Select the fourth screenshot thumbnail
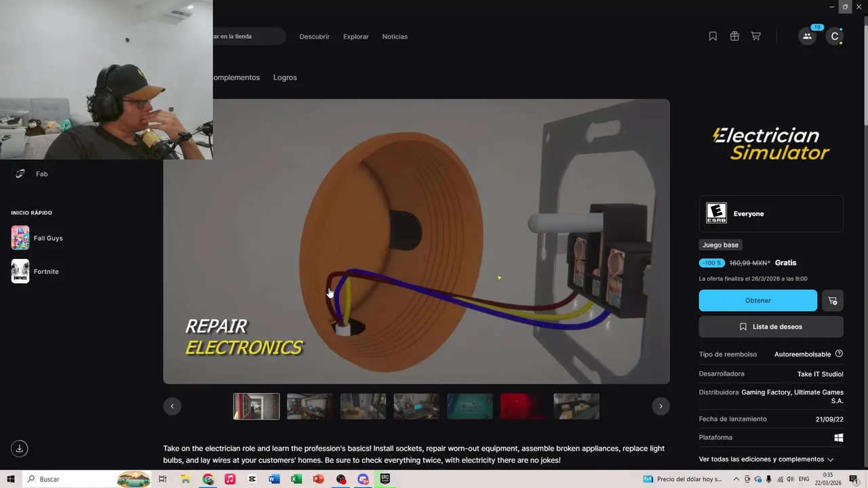 tap(416, 406)
